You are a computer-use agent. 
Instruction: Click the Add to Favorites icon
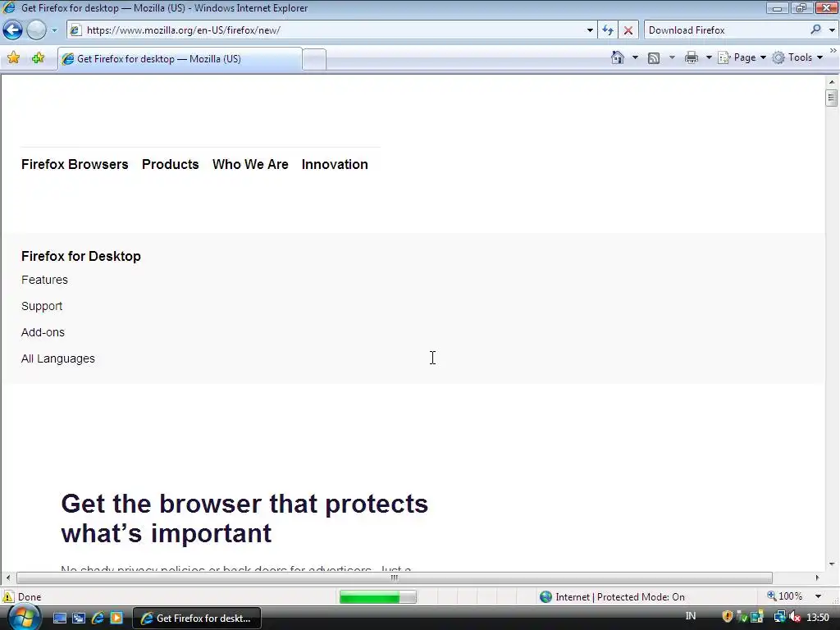pyautogui.click(x=38, y=58)
